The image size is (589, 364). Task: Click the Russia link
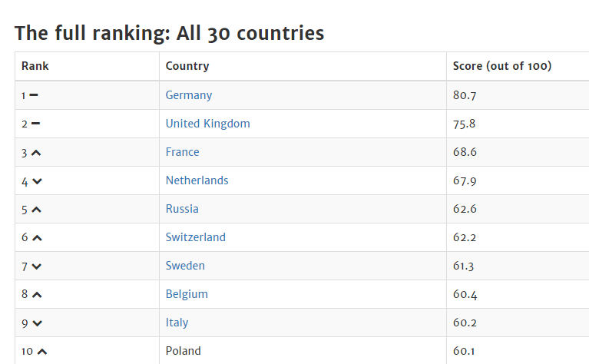tap(182, 209)
